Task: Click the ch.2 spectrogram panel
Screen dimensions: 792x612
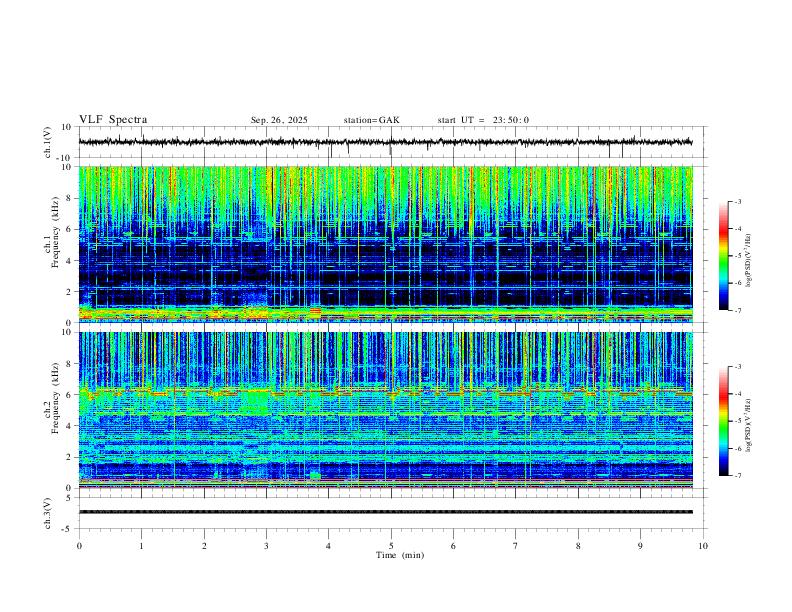Action: [x=385, y=410]
